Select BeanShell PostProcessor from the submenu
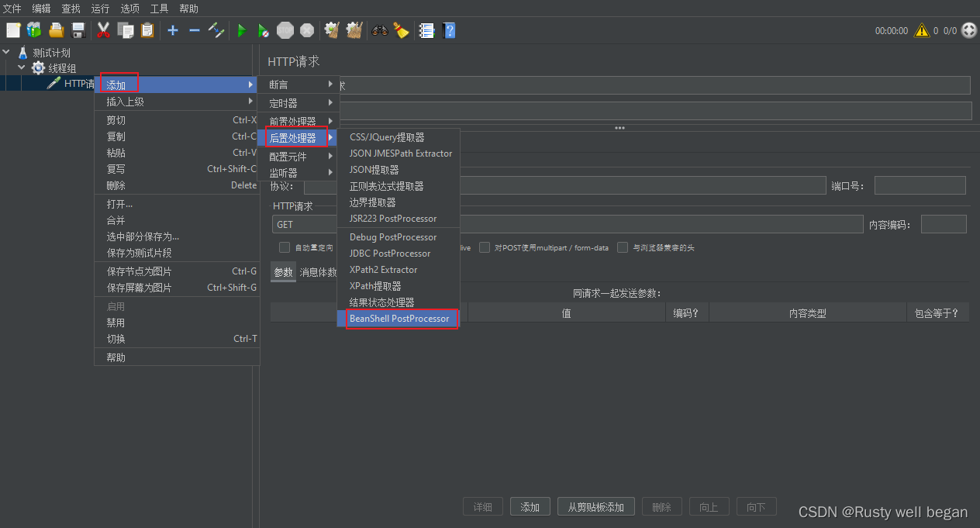The height and width of the screenshot is (528, 980). [x=399, y=319]
